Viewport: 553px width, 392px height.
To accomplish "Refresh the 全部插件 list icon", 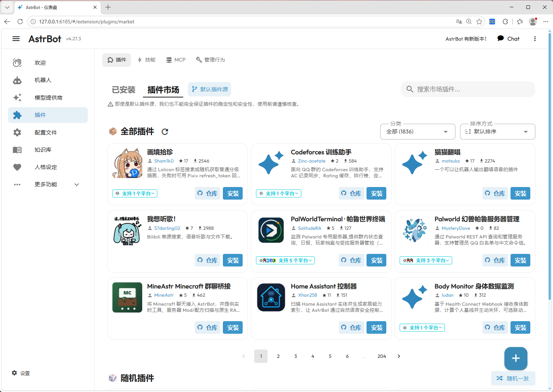I will point(165,132).
